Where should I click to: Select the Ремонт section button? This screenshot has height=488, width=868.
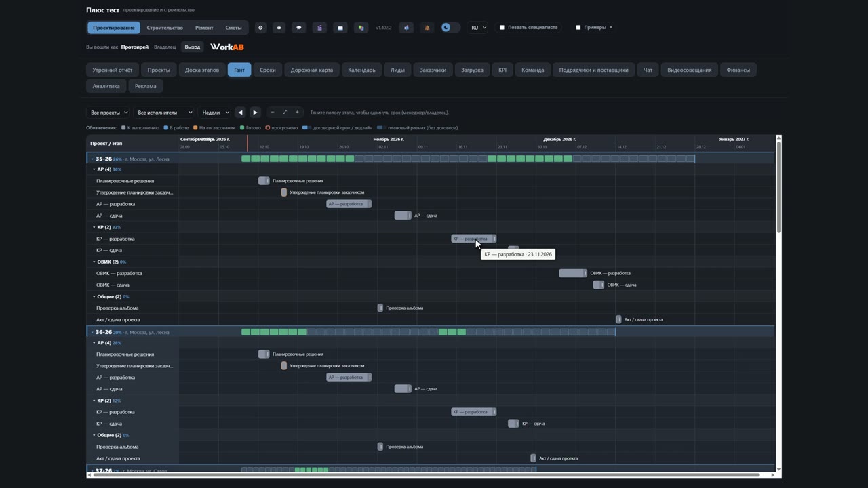tap(204, 28)
